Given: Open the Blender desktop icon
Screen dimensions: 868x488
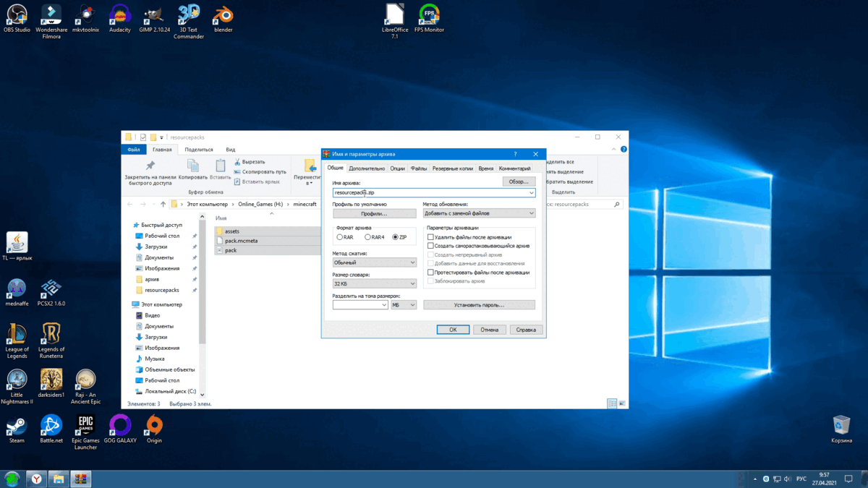Looking at the screenshot, I should coord(223,14).
